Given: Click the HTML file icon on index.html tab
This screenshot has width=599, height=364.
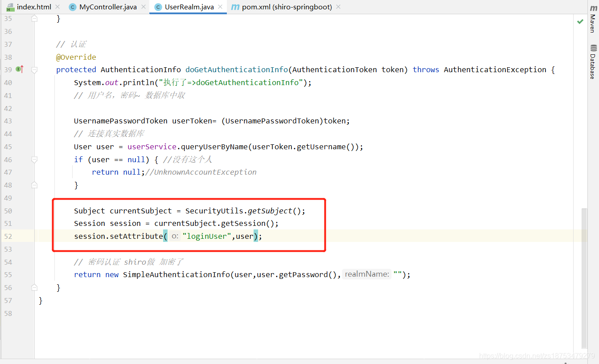Looking at the screenshot, I should 10,7.
